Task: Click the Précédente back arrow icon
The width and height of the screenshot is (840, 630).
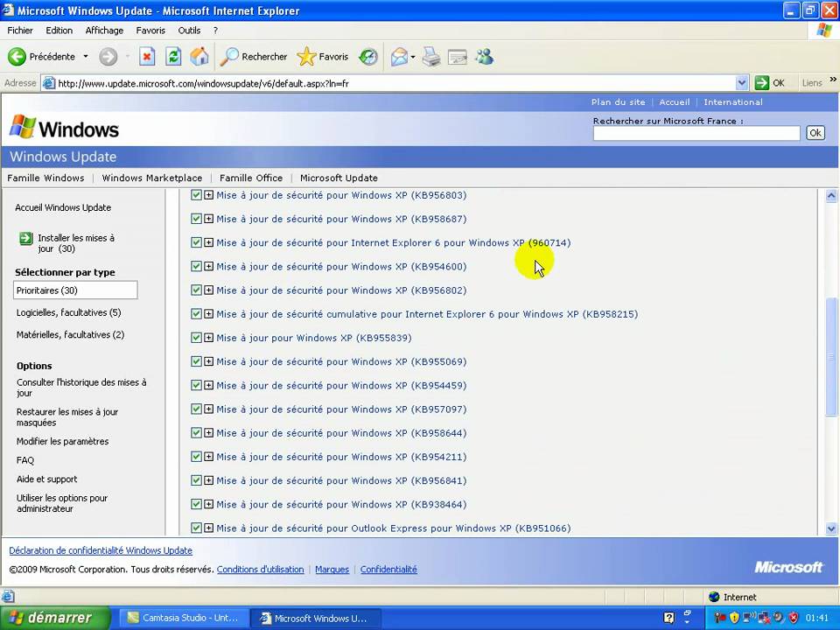Action: (x=17, y=56)
